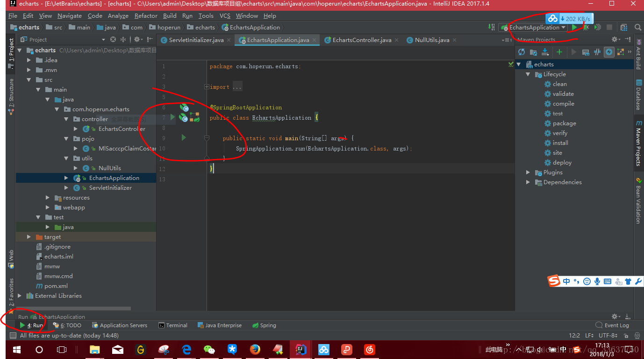
Task: Open the VCS menu
Action: (225, 16)
